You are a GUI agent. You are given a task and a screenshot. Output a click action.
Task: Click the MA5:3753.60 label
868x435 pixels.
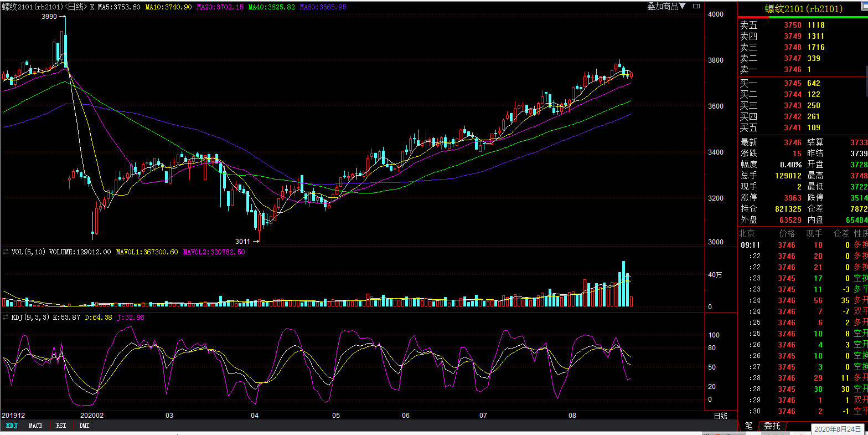click(119, 7)
